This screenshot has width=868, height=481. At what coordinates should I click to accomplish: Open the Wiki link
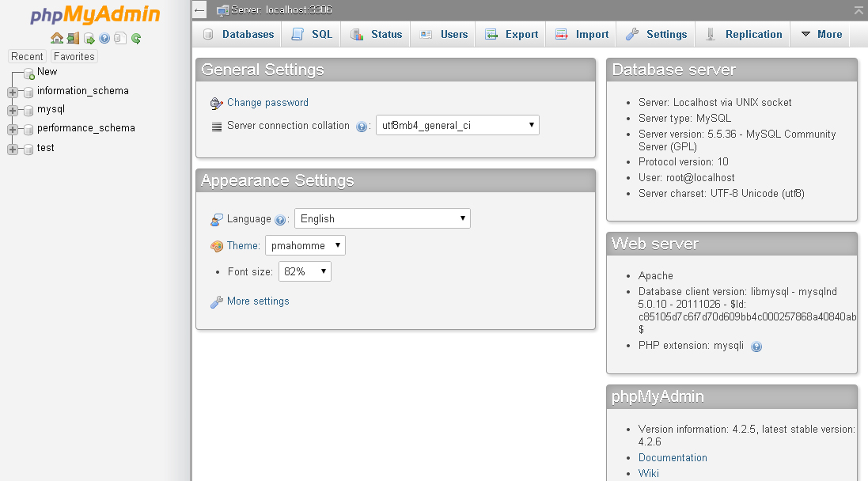[x=648, y=473]
